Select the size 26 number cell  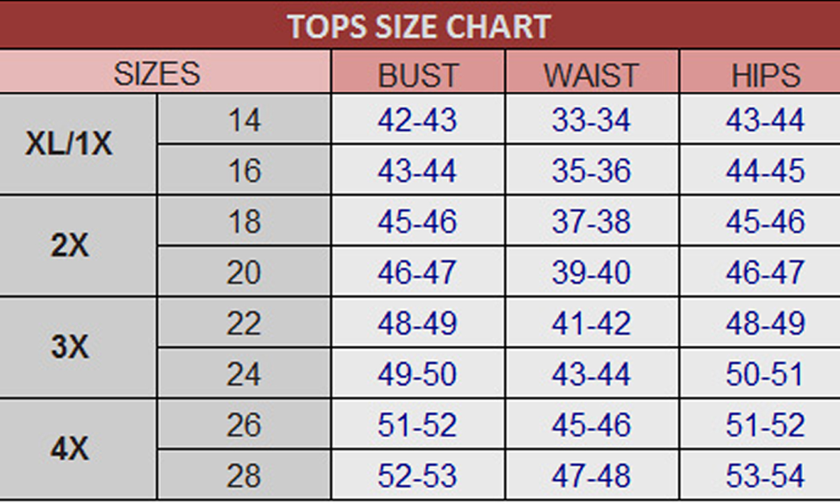coord(244,425)
